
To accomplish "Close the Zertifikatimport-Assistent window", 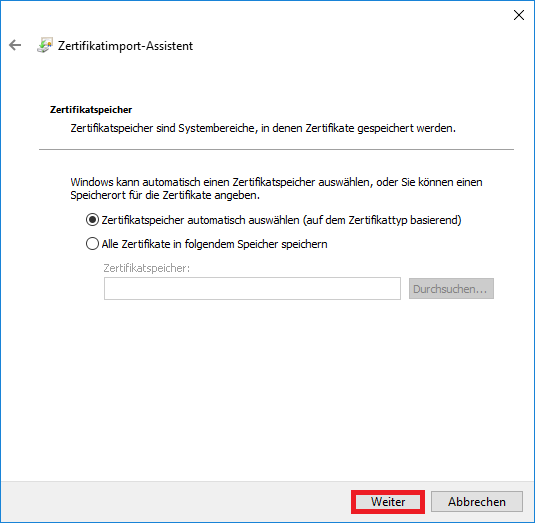I will pos(519,15).
